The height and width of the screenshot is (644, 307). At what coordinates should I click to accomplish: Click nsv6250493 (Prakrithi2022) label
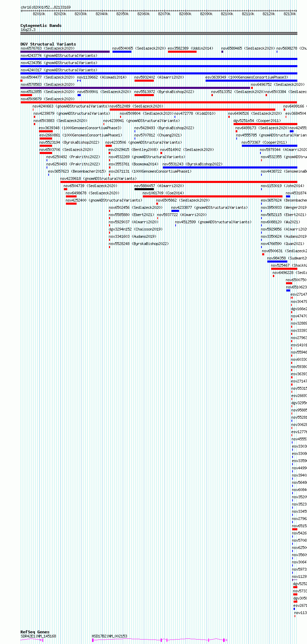73,164
